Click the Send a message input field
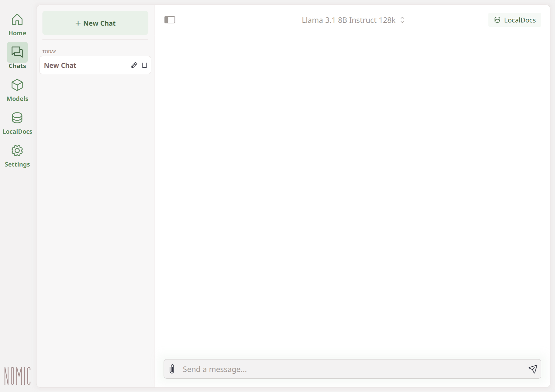This screenshot has width=555, height=392. pos(353,369)
